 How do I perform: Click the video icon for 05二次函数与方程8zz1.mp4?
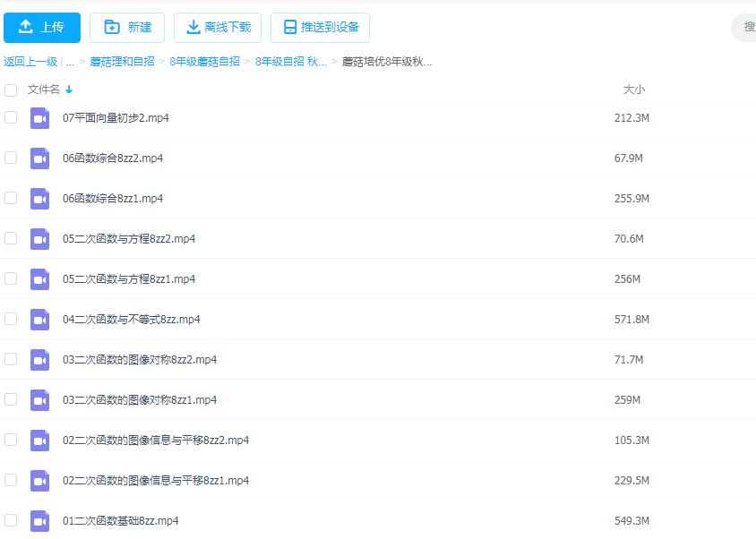point(39,279)
